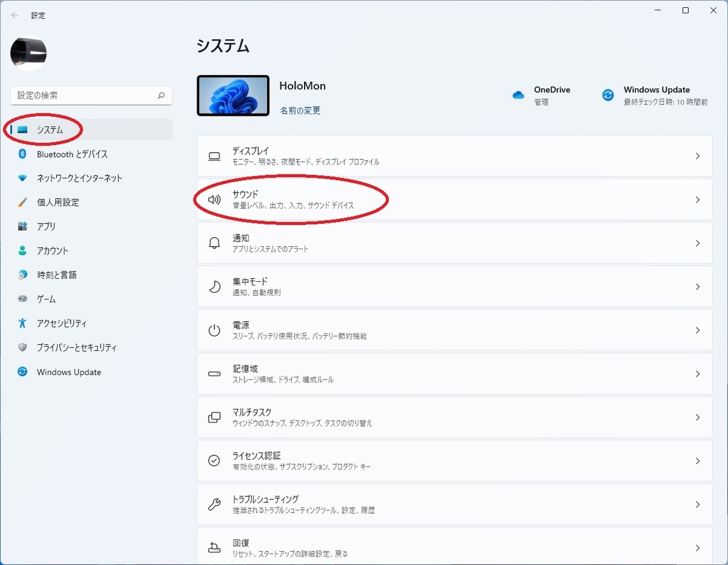
Task: Click the HoloMon device thumbnail
Action: pos(233,96)
